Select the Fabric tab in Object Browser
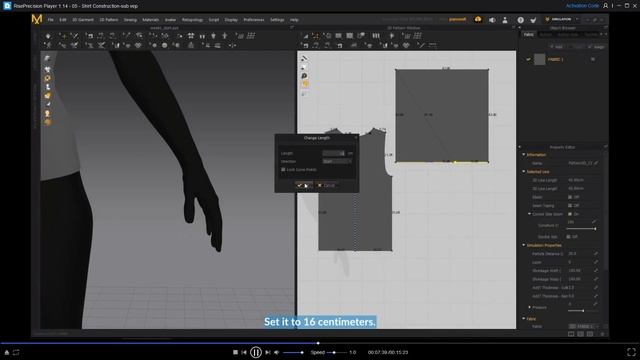This screenshot has height=360, width=640. 529,35
